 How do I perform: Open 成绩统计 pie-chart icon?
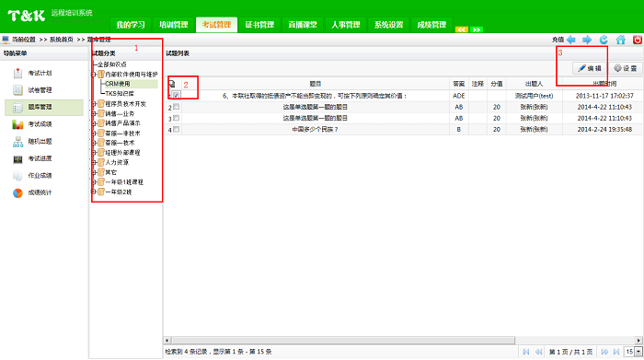click(17, 192)
